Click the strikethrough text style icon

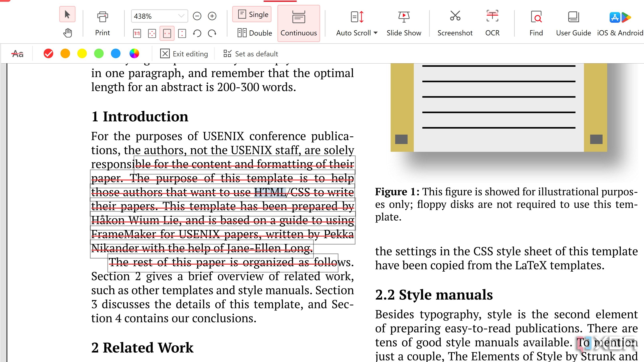[17, 54]
